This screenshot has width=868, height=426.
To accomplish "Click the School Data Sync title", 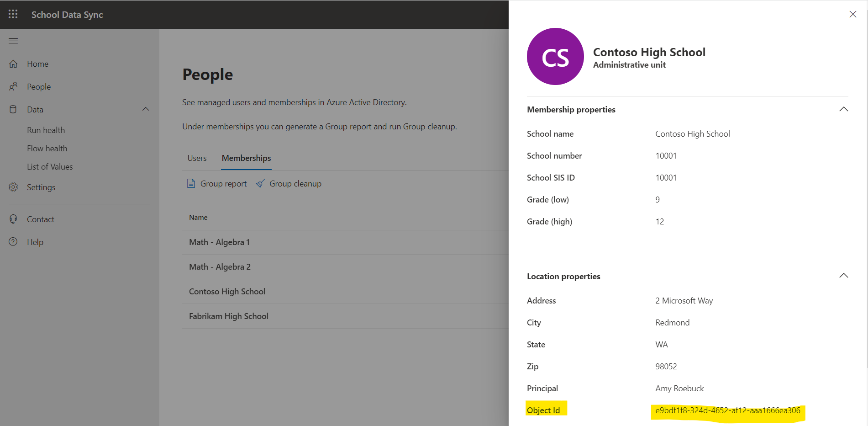I will point(67,15).
